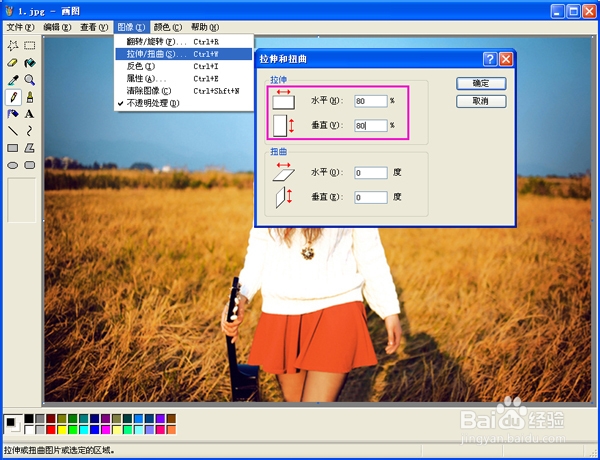The height and width of the screenshot is (460, 600).
Task: Pick the magenta palette swatch
Action: tap(106, 430)
